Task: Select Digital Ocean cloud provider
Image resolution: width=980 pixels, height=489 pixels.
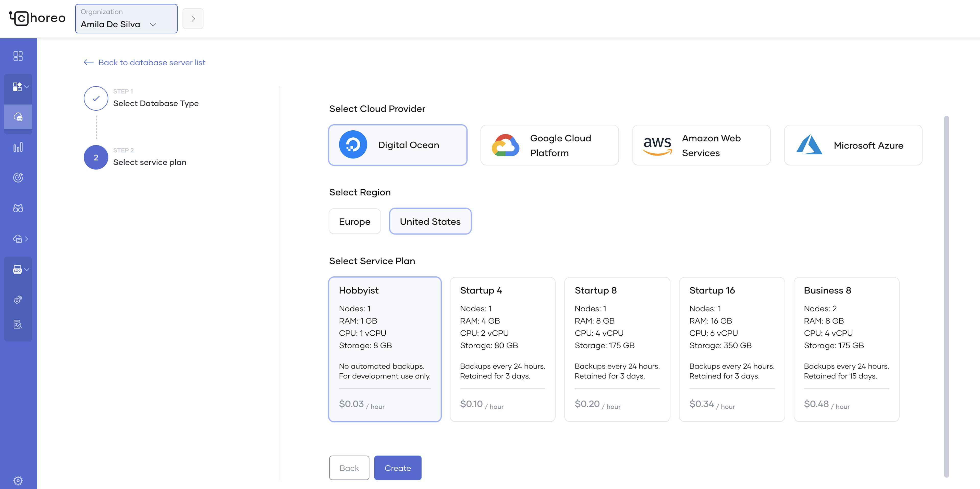Action: [398, 145]
